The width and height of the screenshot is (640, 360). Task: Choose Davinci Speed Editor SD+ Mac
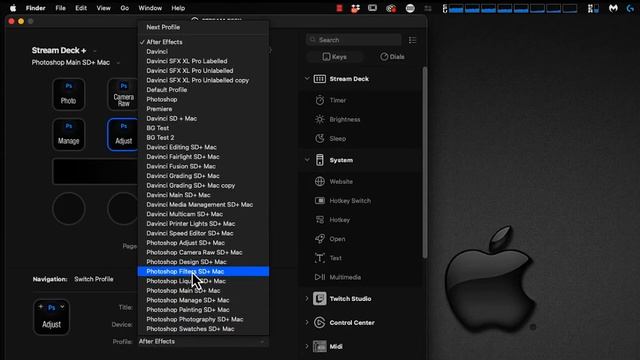(x=203, y=233)
